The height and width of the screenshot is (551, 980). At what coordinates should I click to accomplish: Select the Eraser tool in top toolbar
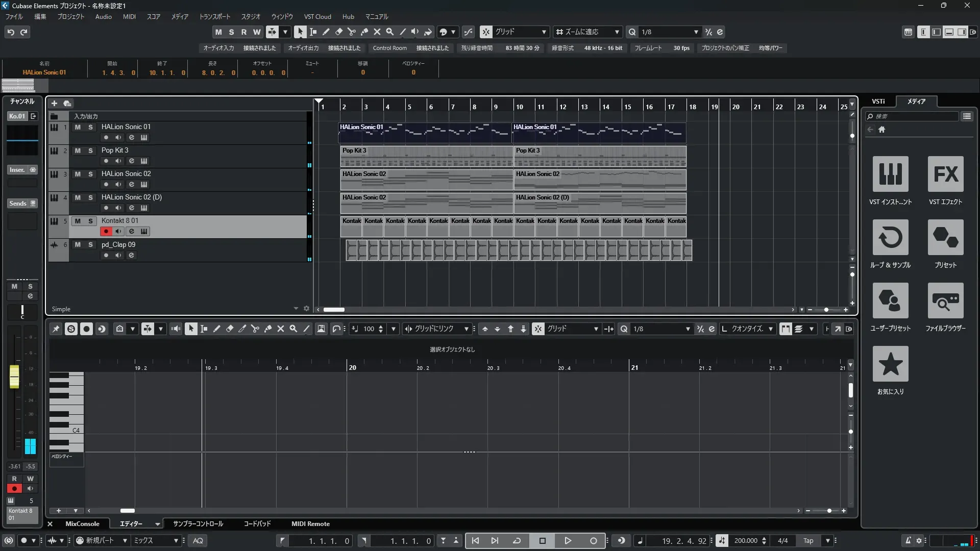pyautogui.click(x=339, y=32)
